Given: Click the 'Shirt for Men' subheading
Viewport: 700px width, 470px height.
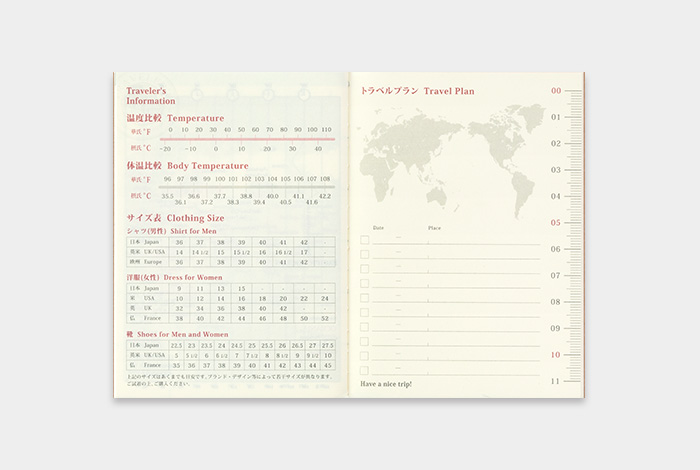Looking at the screenshot, I should (193, 231).
